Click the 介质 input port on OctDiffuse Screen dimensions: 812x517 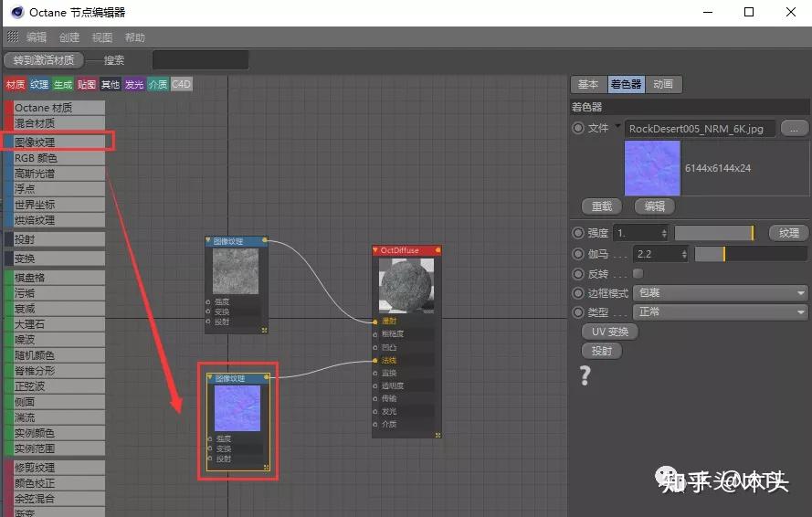(374, 424)
